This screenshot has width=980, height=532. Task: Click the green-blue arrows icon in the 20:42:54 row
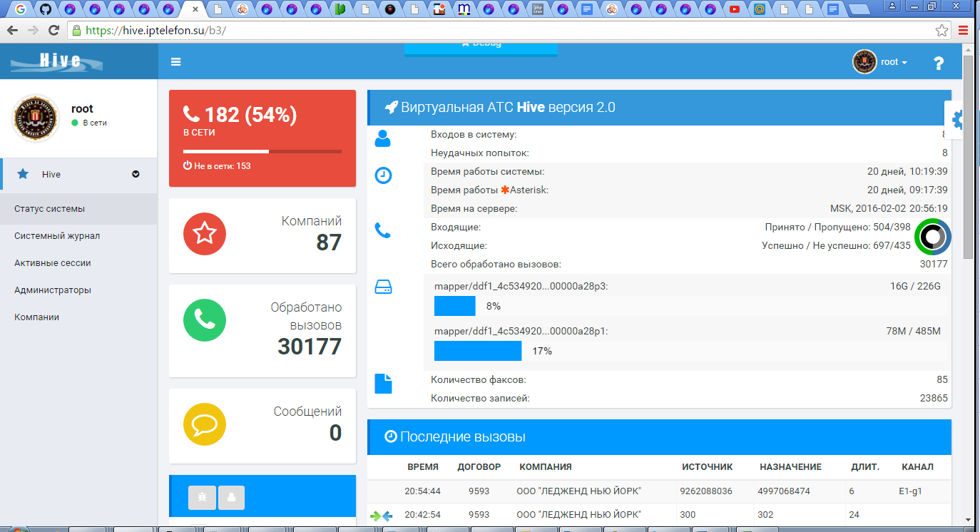pyautogui.click(x=382, y=516)
